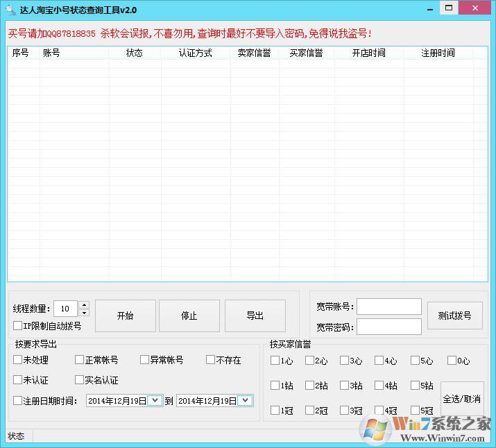Click the 导出 export button
The width and height of the screenshot is (496, 448).
click(255, 316)
